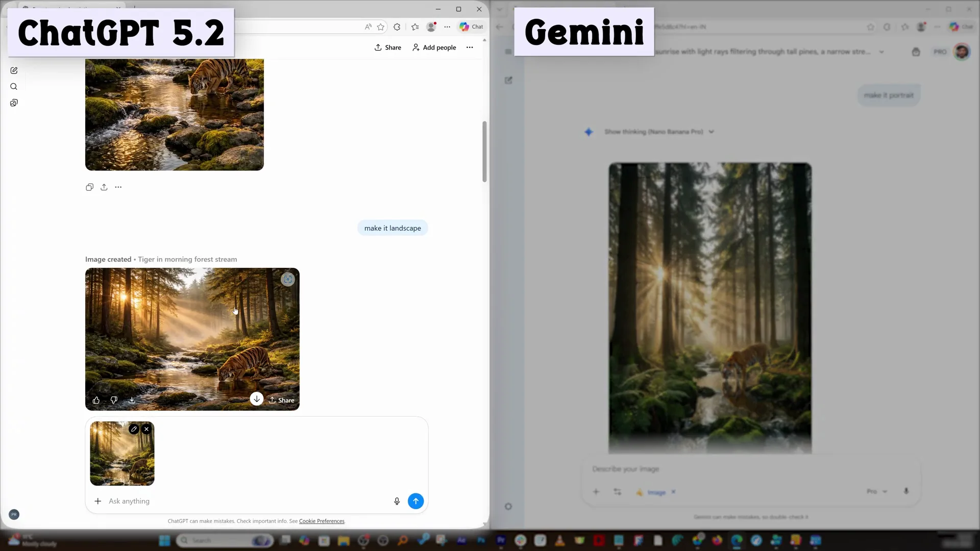Open the more options menu beside Add people
The height and width of the screenshot is (551, 980).
pyautogui.click(x=470, y=47)
